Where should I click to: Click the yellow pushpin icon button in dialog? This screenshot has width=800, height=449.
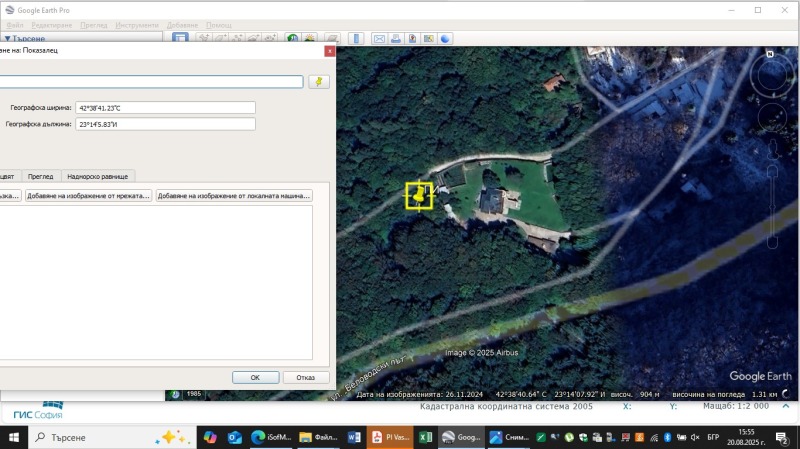point(318,82)
